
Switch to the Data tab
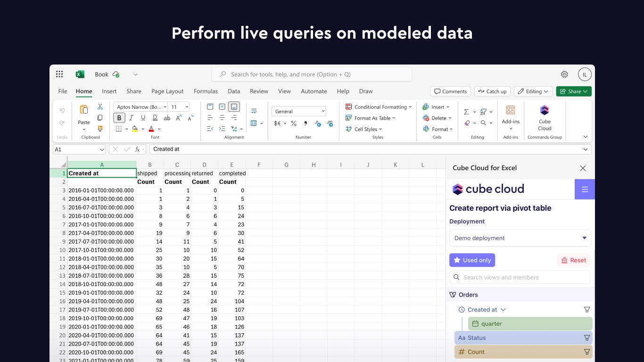(234, 91)
